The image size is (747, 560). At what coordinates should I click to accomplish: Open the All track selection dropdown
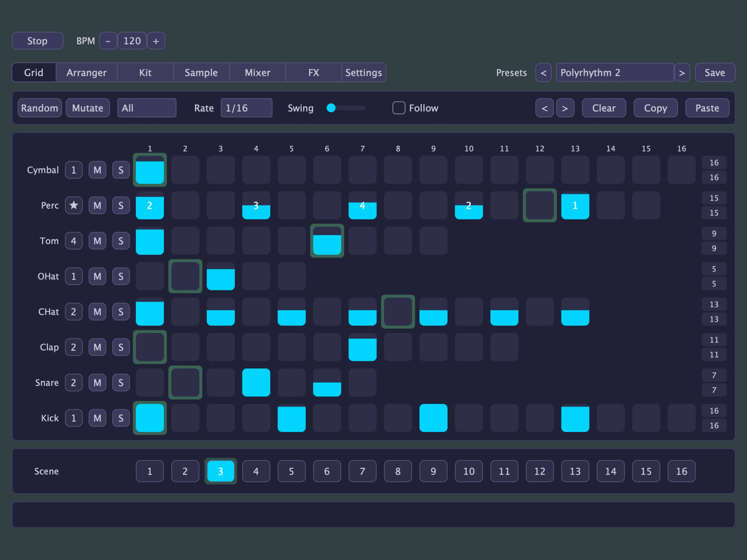coord(147,108)
